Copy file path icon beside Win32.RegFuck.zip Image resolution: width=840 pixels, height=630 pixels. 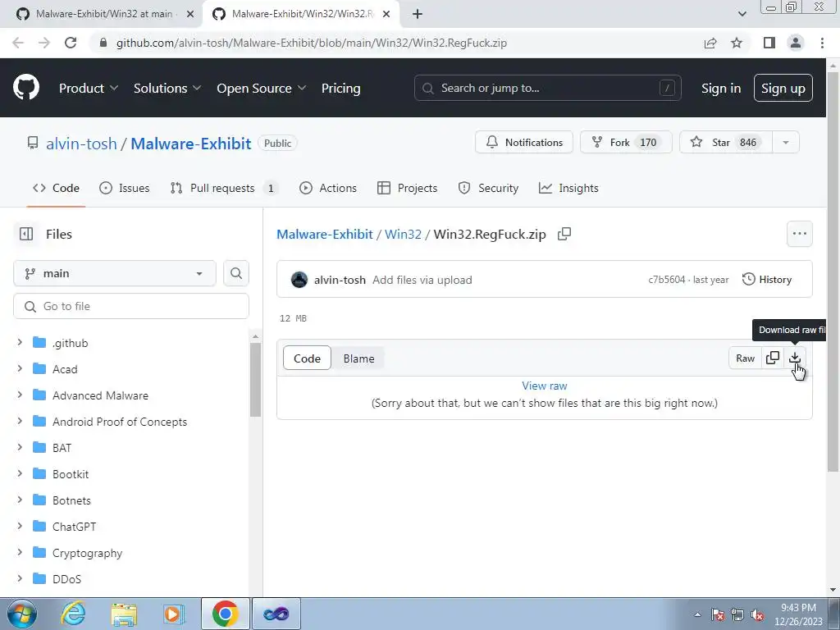[564, 234]
